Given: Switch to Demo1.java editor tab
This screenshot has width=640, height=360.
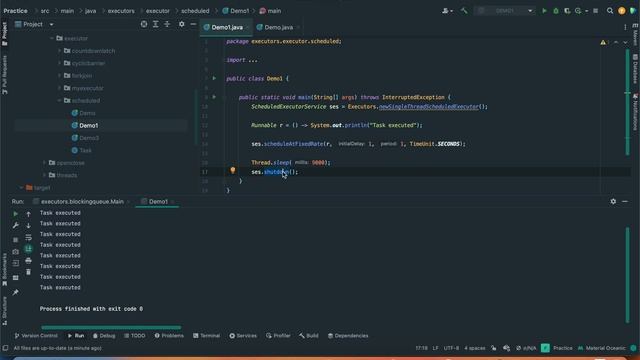Looking at the screenshot, I should click(x=226, y=27).
